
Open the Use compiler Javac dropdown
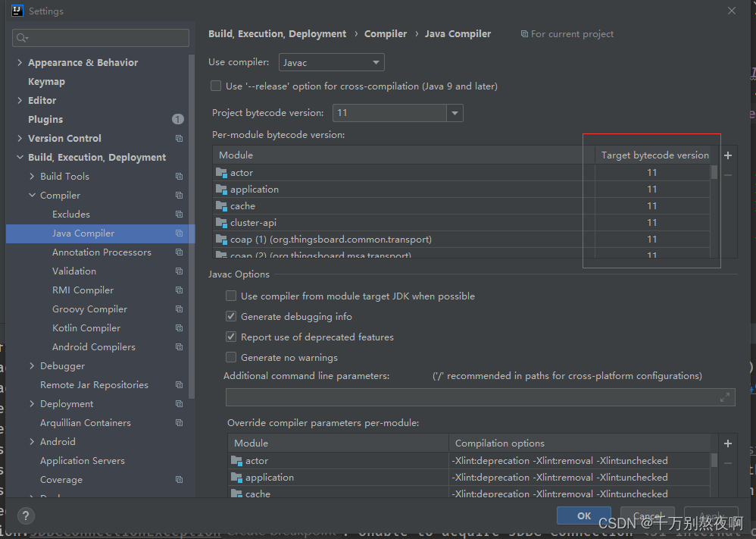click(332, 62)
